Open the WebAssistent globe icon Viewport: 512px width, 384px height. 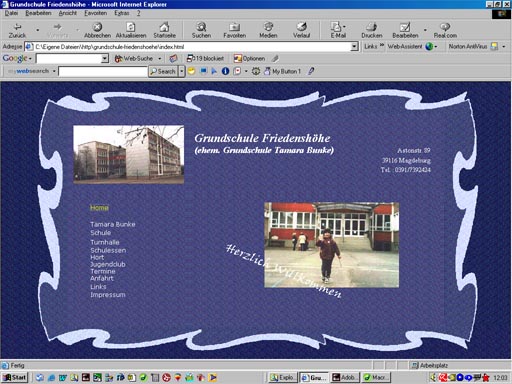(429, 46)
